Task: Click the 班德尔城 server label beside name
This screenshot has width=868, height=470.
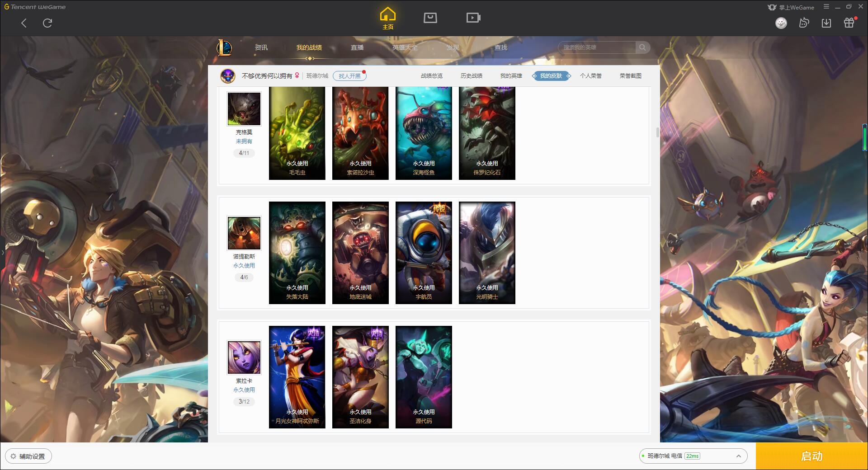Action: pos(317,76)
